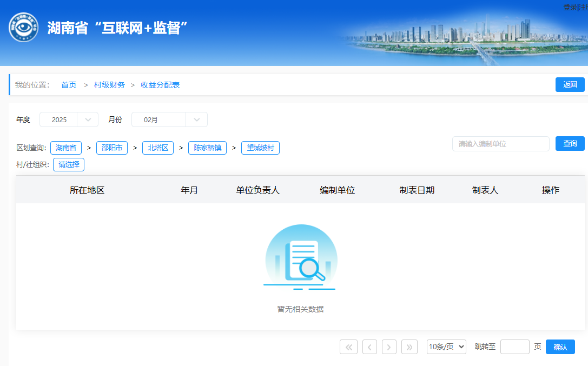Click the 跳转至 page number input box
588x366 pixels.
coord(514,347)
